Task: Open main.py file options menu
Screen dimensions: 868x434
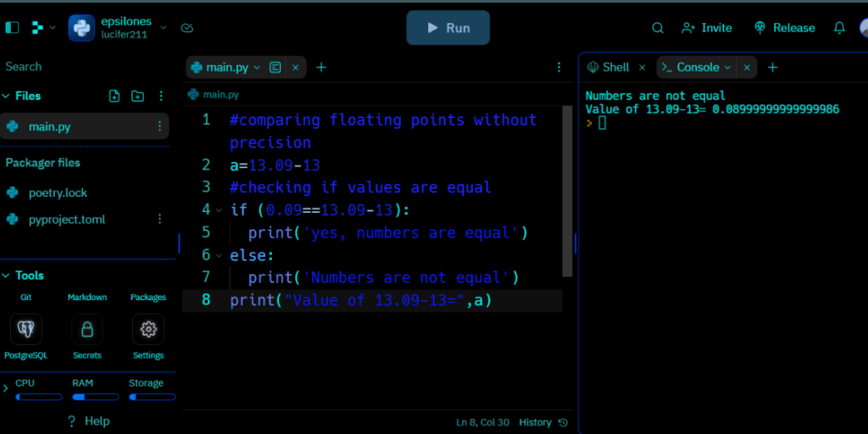Action: click(159, 126)
